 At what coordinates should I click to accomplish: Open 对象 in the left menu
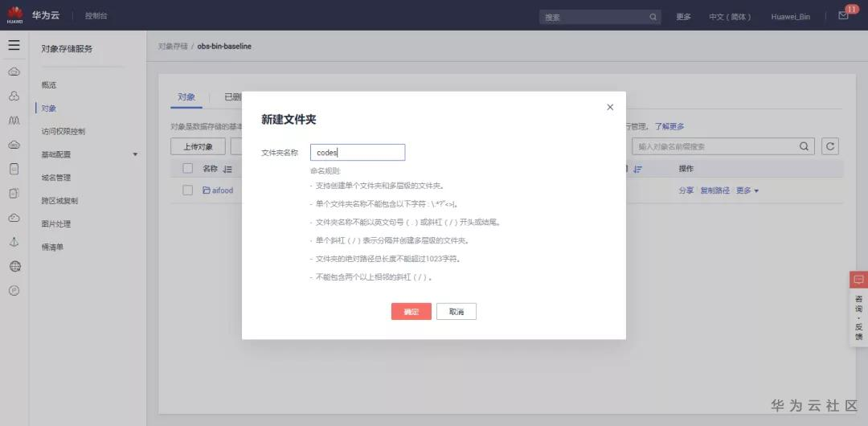pos(49,109)
